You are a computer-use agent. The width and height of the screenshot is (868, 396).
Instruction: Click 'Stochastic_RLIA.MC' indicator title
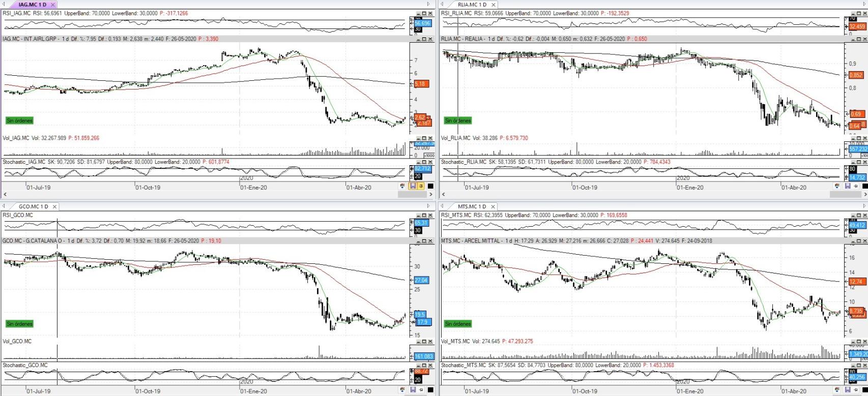pos(464,162)
